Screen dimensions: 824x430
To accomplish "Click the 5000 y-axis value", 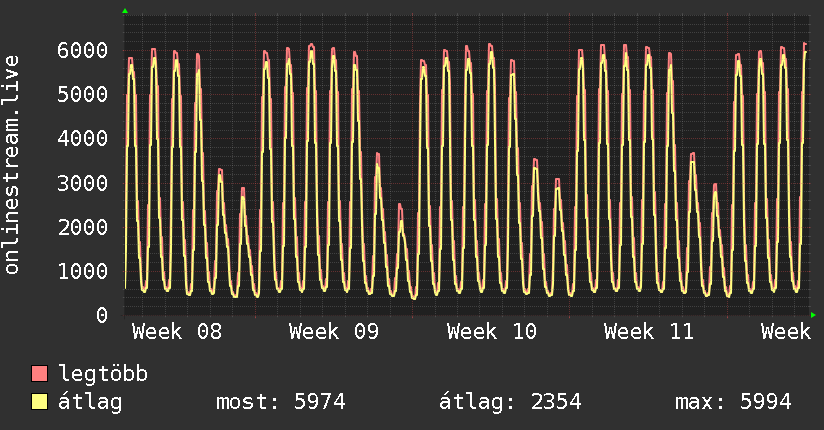I will pos(83,95).
